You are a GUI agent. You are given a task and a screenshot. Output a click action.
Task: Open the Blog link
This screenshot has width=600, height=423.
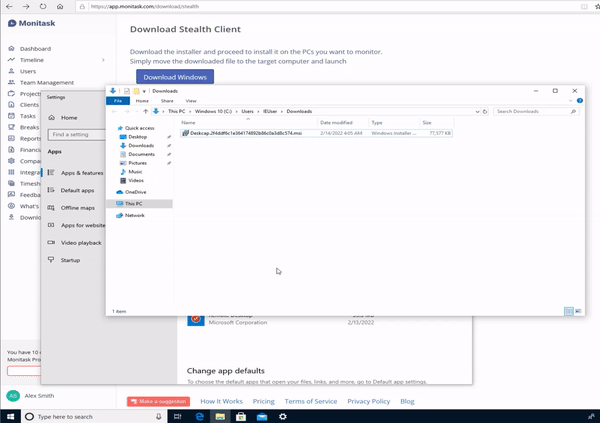tap(407, 401)
